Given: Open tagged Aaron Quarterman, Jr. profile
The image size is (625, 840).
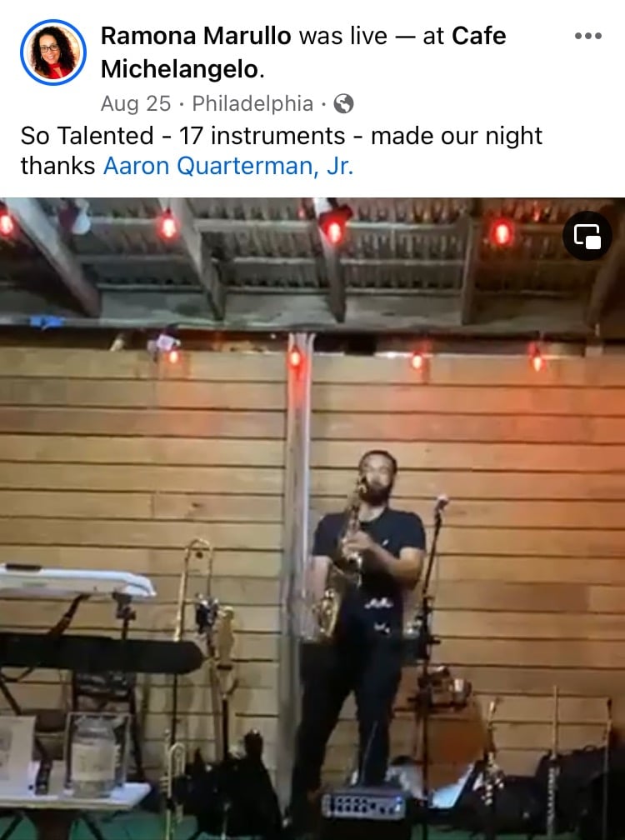Looking at the screenshot, I should [228, 166].
